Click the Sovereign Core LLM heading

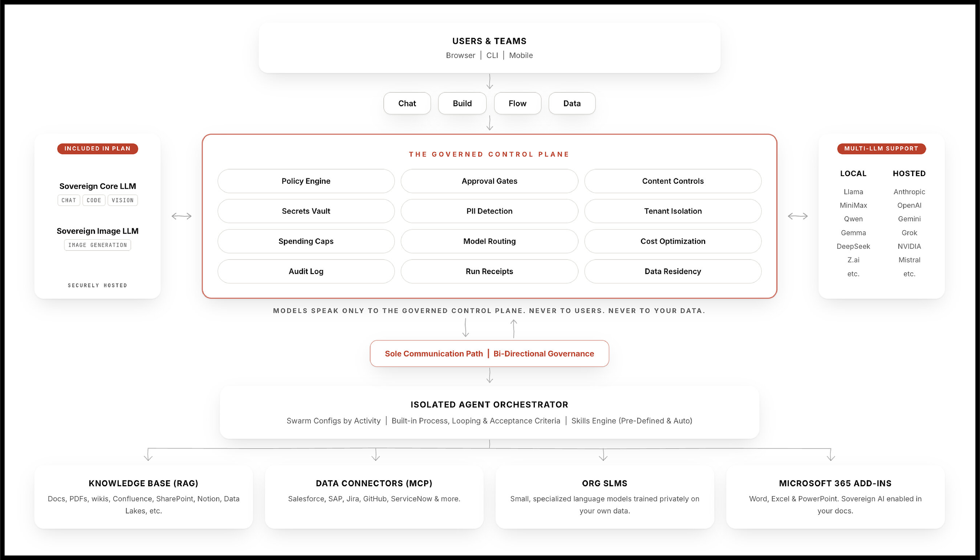pyautogui.click(x=98, y=186)
